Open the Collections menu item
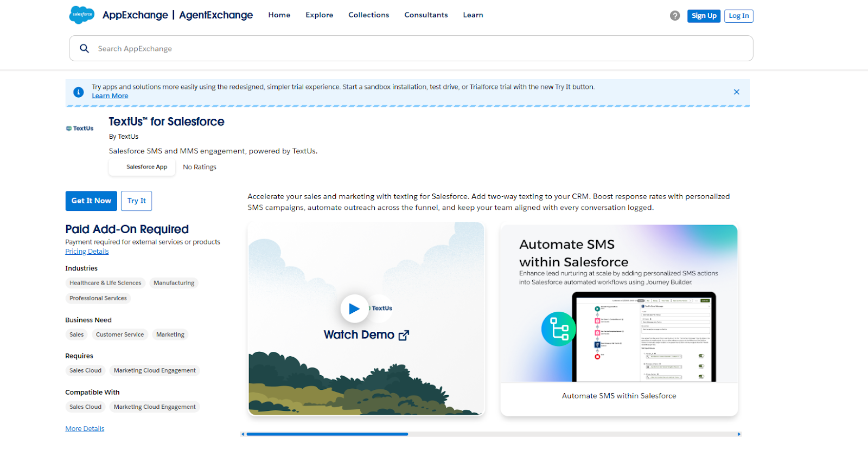868x450 pixels. click(x=369, y=15)
